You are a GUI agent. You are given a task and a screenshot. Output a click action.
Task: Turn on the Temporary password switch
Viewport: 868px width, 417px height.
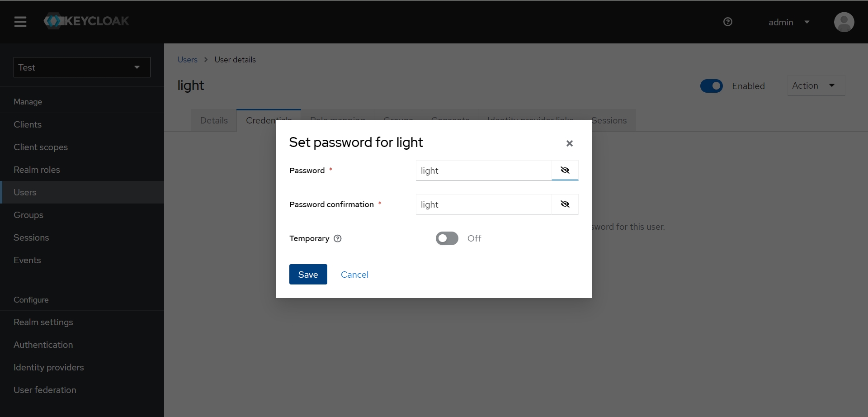pos(447,238)
